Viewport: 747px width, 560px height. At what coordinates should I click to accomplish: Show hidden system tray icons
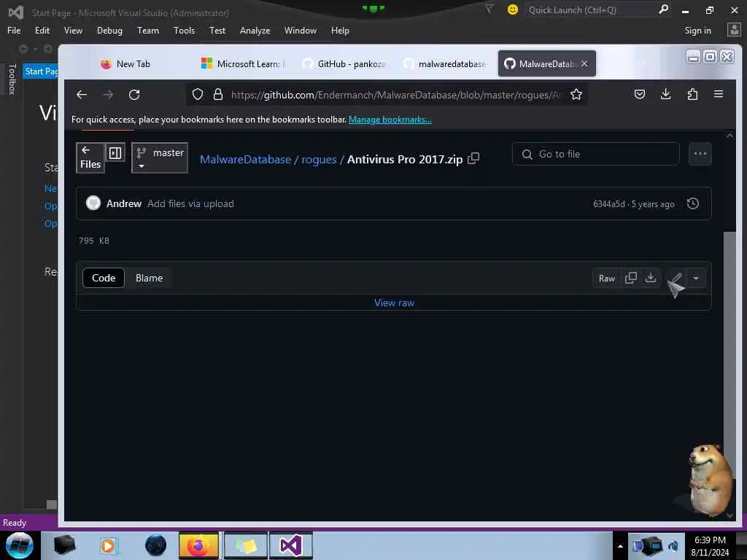[620, 546]
